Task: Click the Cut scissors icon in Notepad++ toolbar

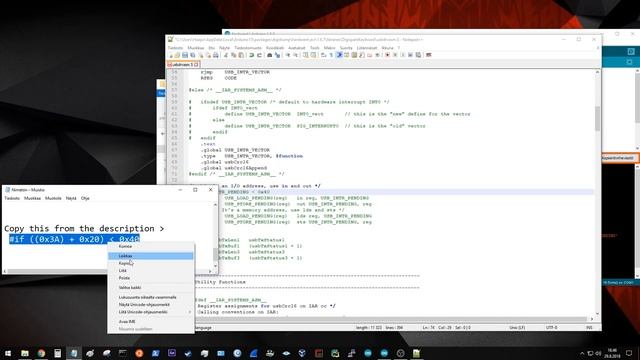Action: [226, 55]
